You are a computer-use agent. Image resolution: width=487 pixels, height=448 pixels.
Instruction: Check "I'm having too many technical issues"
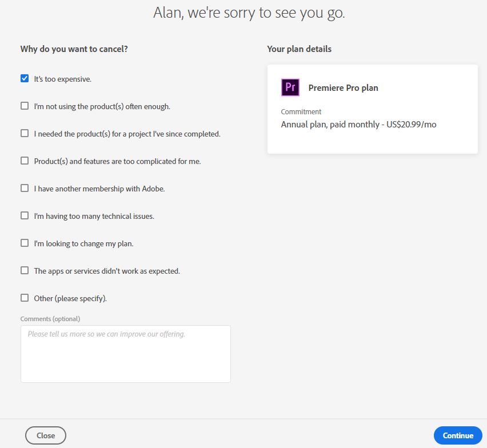point(25,215)
